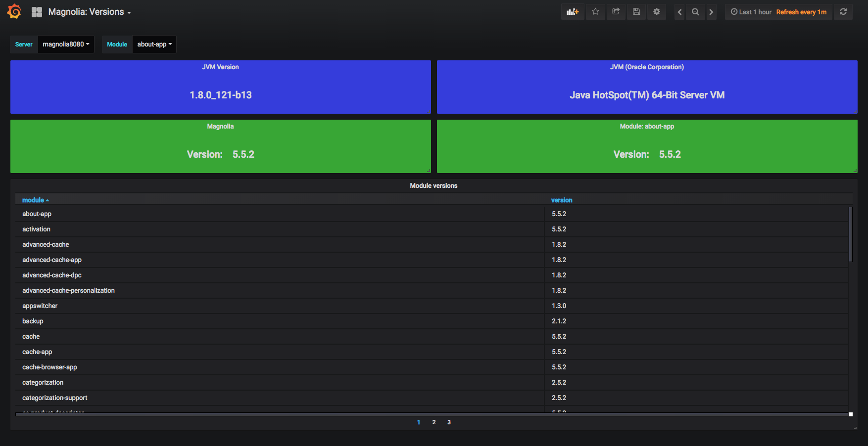This screenshot has height=446, width=868.
Task: Open the Add Panel icon in the toolbar
Action: (x=573, y=11)
